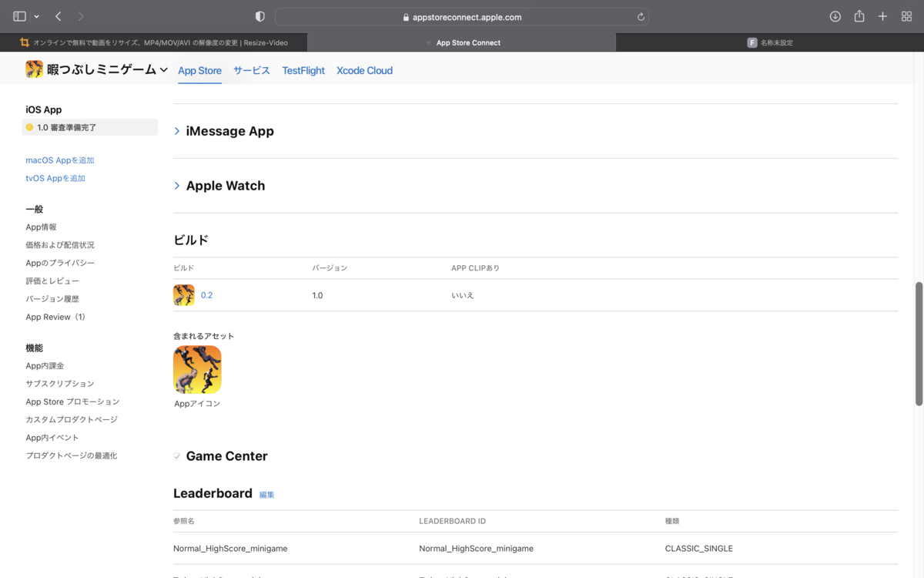The height and width of the screenshot is (578, 924).
Task: Go forward with Safari forward arrow
Action: point(82,16)
